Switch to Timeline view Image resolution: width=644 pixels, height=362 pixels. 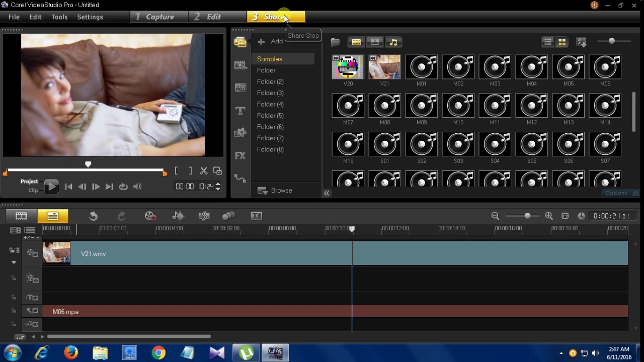coord(53,216)
